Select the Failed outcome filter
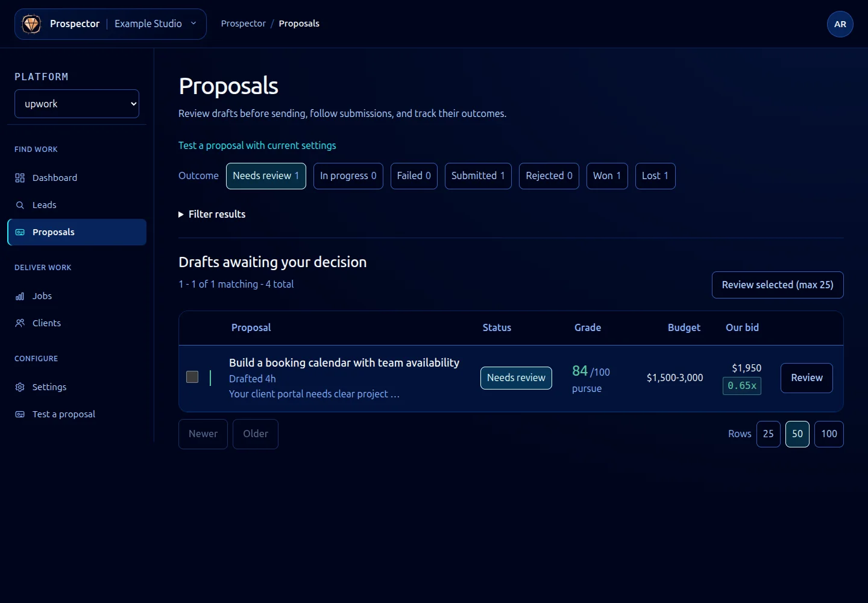This screenshot has width=868, height=603. [414, 176]
